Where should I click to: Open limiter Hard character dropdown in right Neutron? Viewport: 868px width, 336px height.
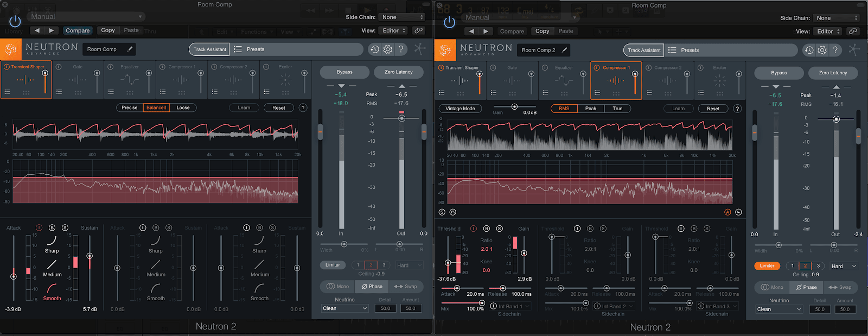click(844, 266)
